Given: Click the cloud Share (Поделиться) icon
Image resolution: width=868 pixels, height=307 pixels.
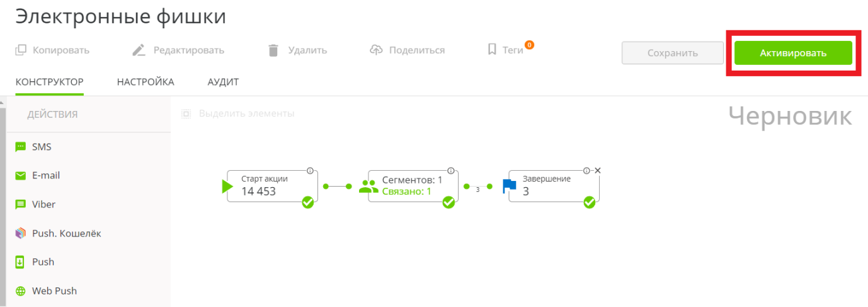Looking at the screenshot, I should (376, 50).
